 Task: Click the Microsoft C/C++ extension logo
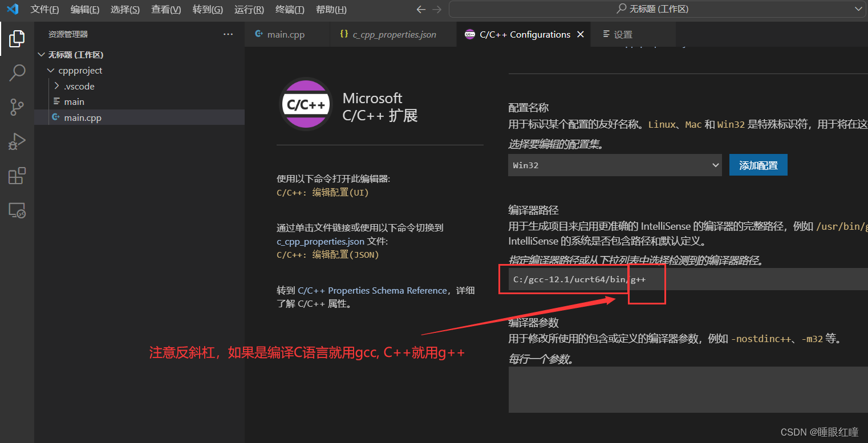[x=306, y=105]
